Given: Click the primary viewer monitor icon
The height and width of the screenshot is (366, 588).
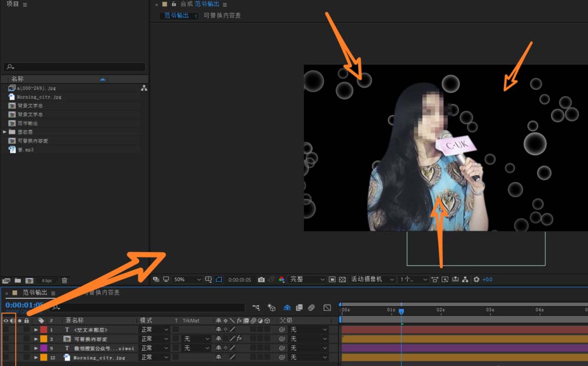Looking at the screenshot, I should (x=166, y=280).
